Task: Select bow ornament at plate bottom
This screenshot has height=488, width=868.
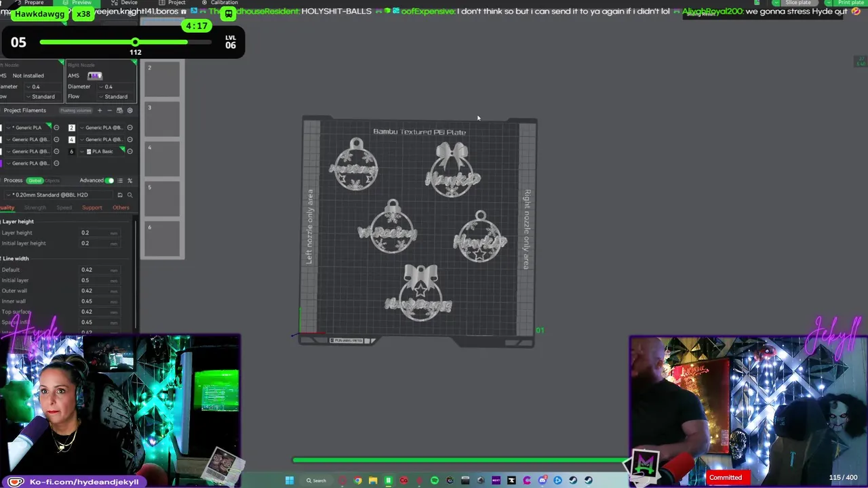Action: point(420,291)
